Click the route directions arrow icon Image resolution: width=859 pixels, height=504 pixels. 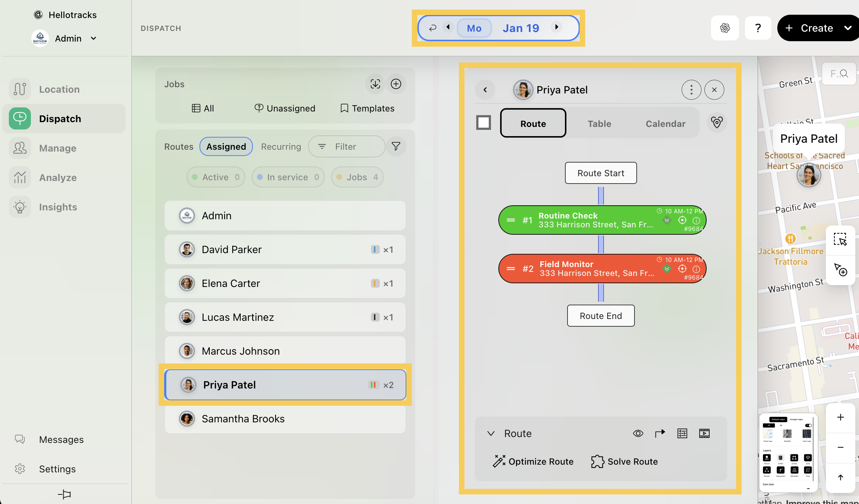[x=660, y=433]
